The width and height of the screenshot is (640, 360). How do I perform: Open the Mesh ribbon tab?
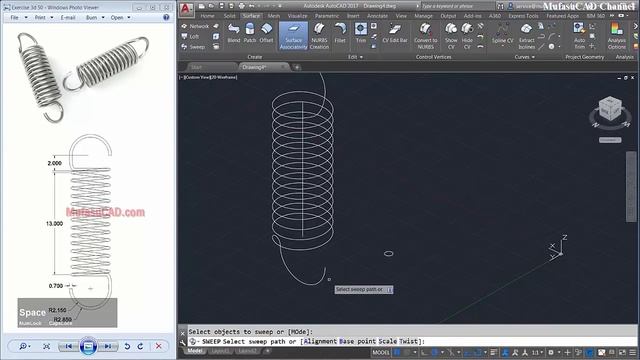(x=274, y=16)
